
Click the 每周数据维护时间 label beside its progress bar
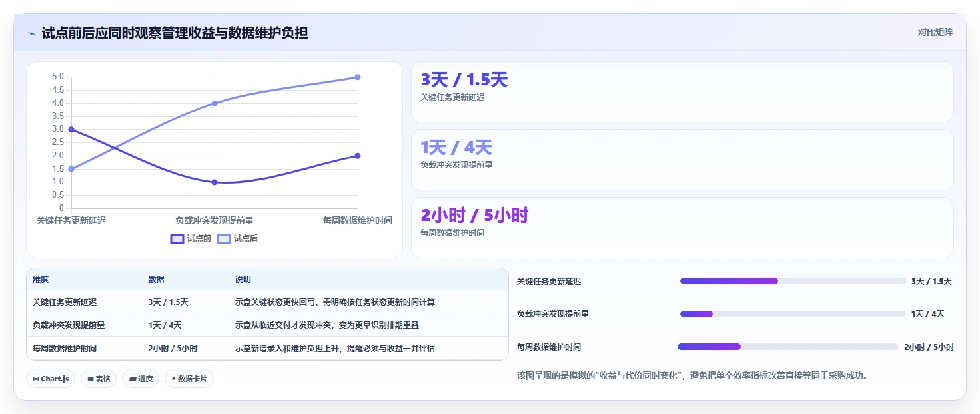coord(549,347)
